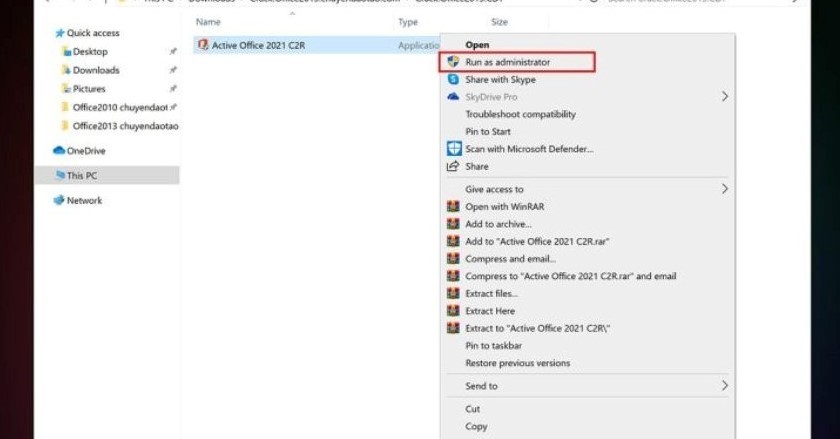Click the Microsoft Defender shield icon
The height and width of the screenshot is (439, 840).
(454, 148)
